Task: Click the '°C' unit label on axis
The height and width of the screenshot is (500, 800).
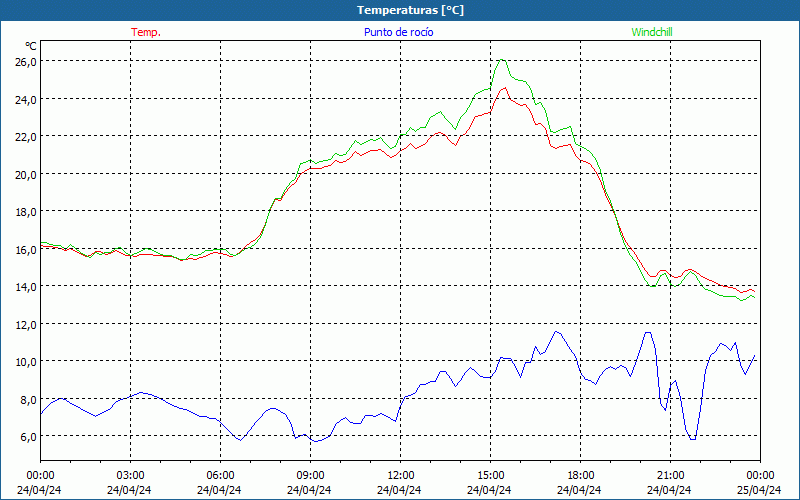Action: [x=31, y=46]
